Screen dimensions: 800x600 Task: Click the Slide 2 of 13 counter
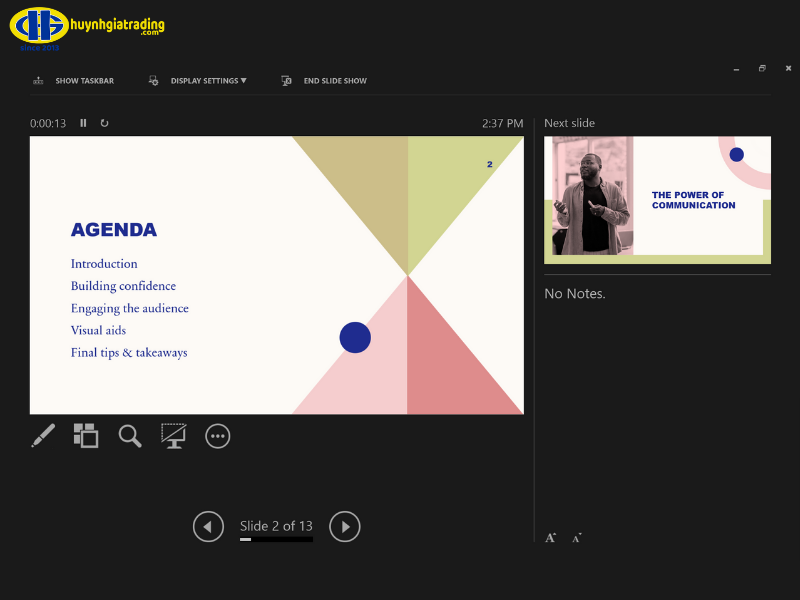coord(276,526)
